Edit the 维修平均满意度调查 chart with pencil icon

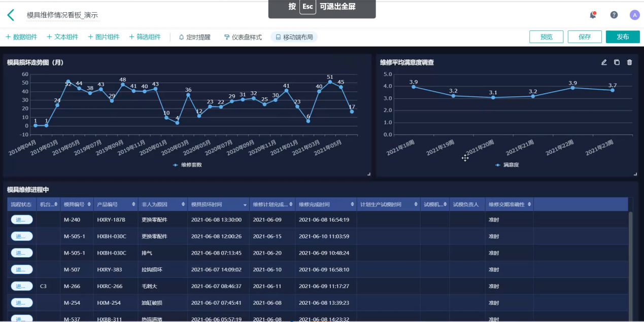[x=603, y=62]
